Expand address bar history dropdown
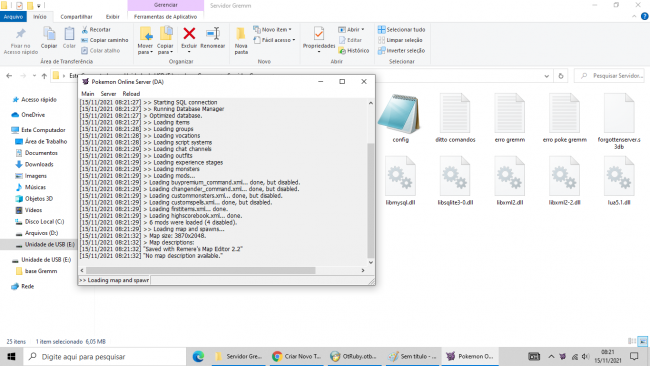The image size is (650, 366). [546, 76]
